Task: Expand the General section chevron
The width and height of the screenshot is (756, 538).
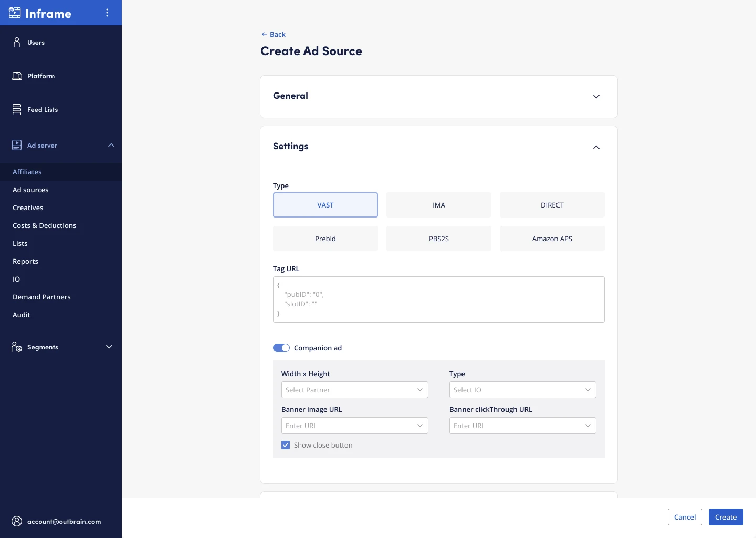Action: 596,97
